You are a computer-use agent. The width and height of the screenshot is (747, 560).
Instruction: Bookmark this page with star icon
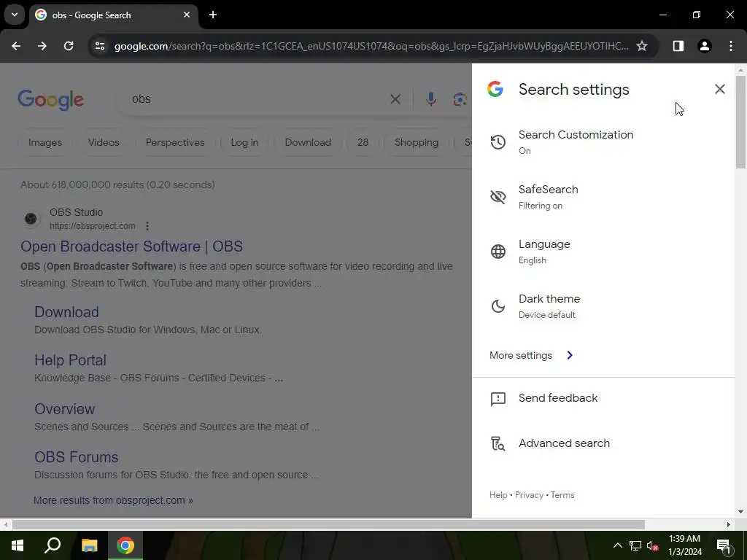click(642, 46)
